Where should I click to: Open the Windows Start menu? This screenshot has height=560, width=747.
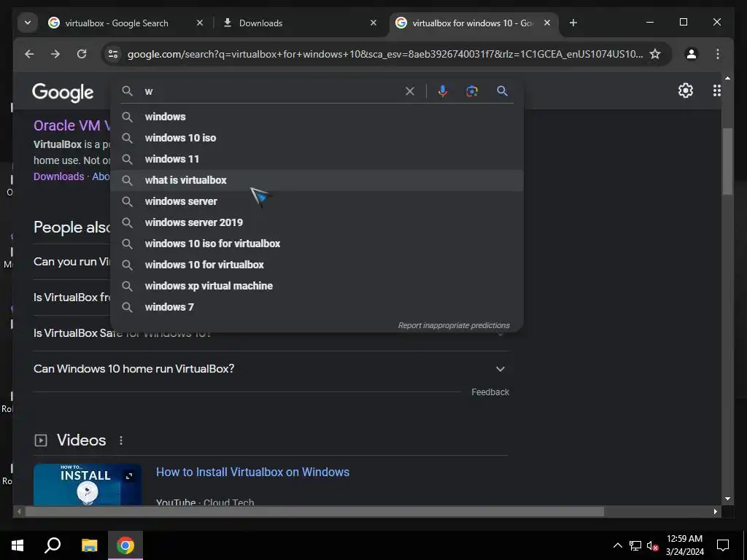18,545
